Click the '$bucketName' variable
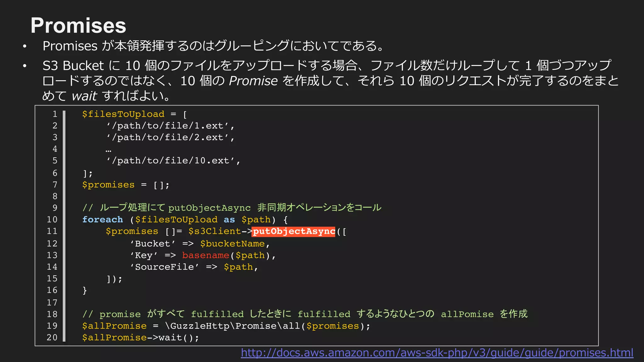644x362 pixels. click(232, 244)
